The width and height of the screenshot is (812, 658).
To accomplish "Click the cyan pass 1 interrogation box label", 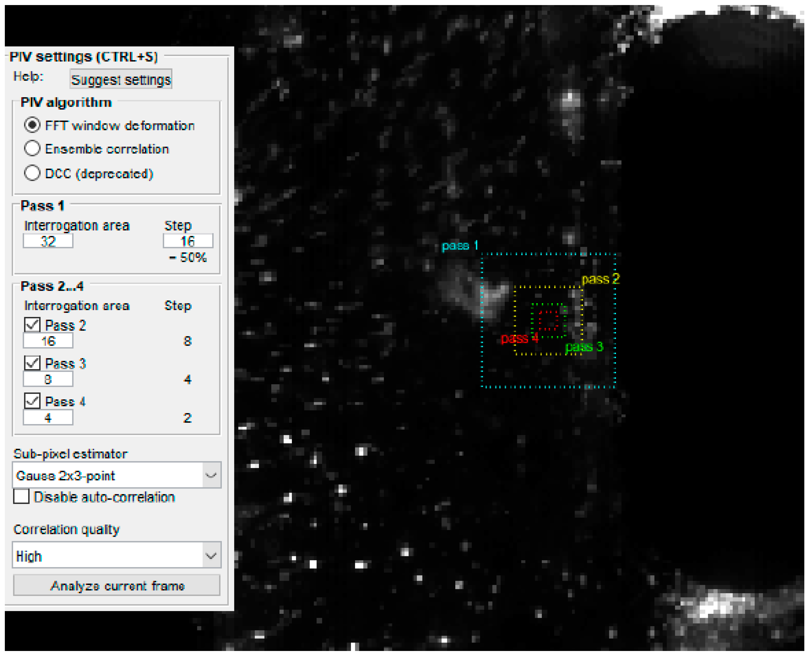I will (x=460, y=246).
